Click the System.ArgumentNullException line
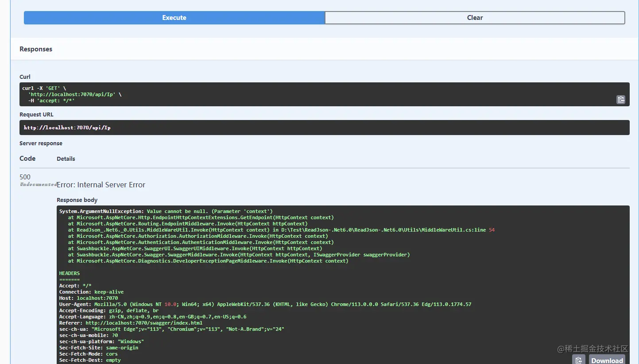The image size is (639, 364). click(166, 212)
